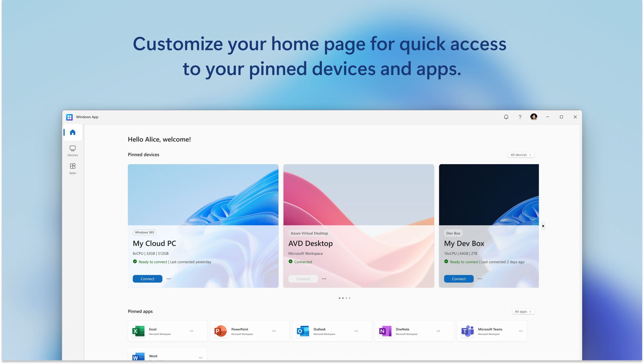
Task: Click Connect button for My Dev Box
Action: pyautogui.click(x=459, y=279)
